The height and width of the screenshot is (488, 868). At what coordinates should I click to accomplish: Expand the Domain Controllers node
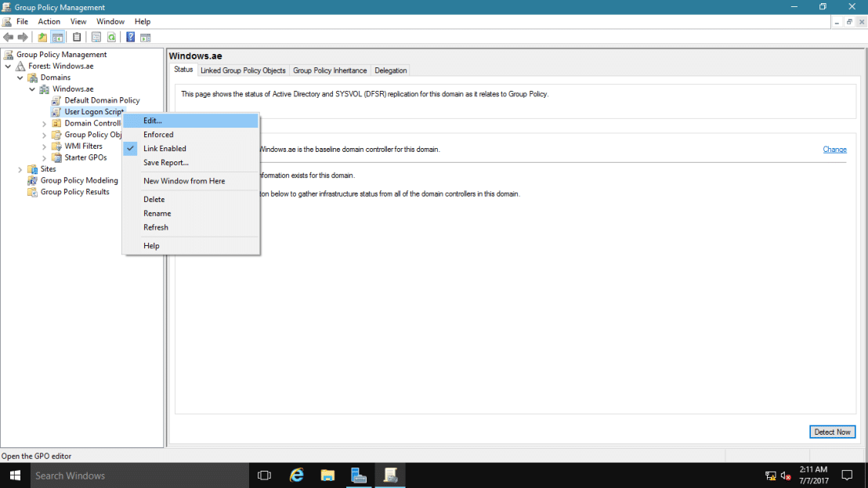(x=45, y=124)
